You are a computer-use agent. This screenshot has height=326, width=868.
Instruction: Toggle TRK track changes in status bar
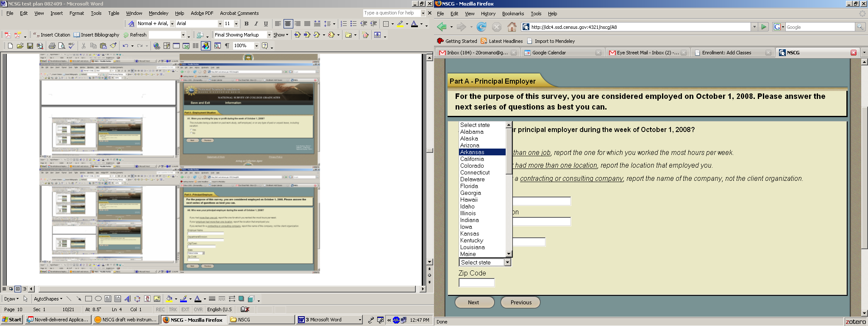point(173,309)
